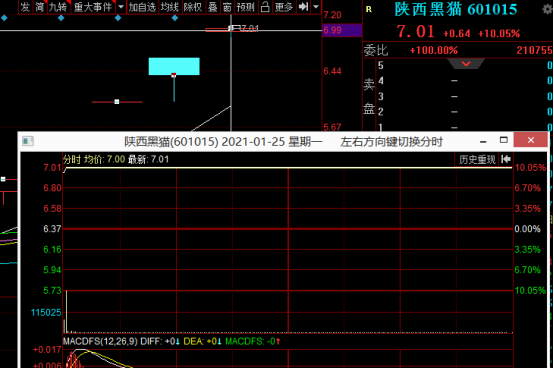Screen dimensions: 554x369
Task: Expand the red chevron above sell orders
Action: pos(466,64)
